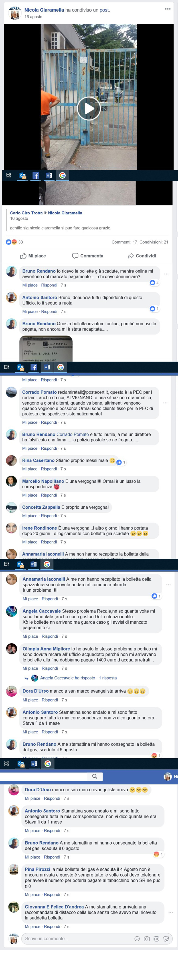Share the post using Condividi arrow
The image size is (178, 980).
click(x=142, y=256)
